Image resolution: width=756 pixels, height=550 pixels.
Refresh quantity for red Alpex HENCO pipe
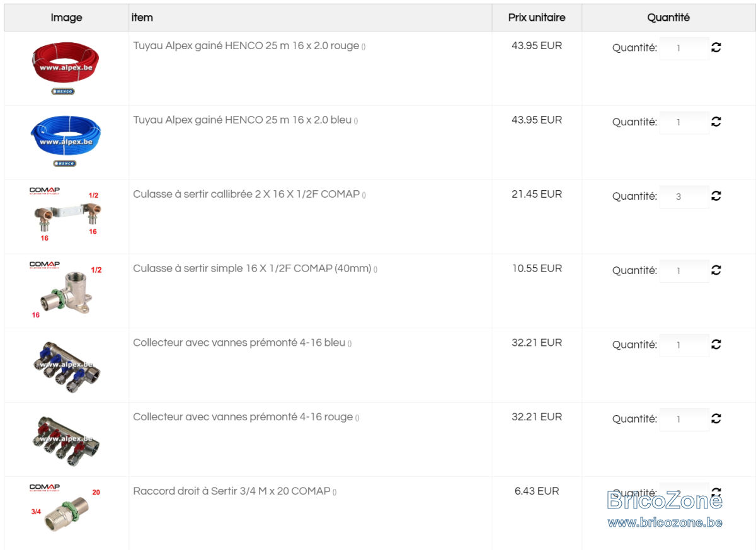point(716,48)
